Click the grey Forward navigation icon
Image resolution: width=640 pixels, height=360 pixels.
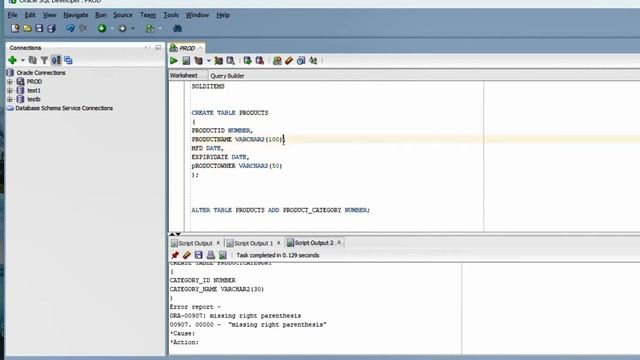point(122,28)
